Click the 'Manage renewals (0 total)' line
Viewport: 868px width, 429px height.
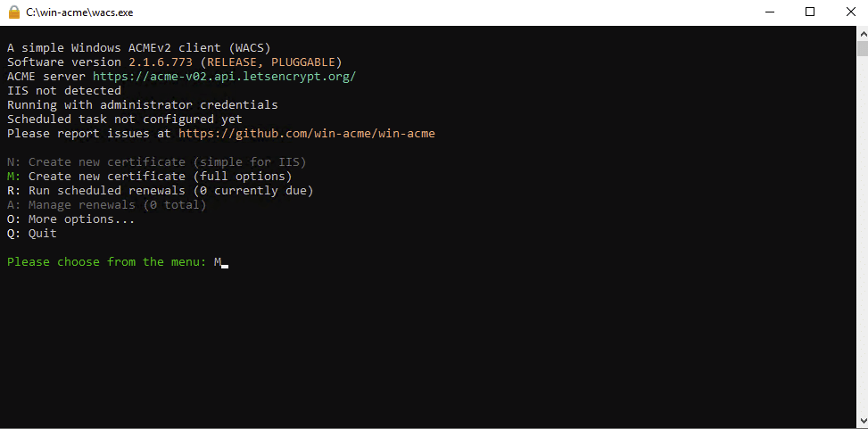(x=107, y=205)
